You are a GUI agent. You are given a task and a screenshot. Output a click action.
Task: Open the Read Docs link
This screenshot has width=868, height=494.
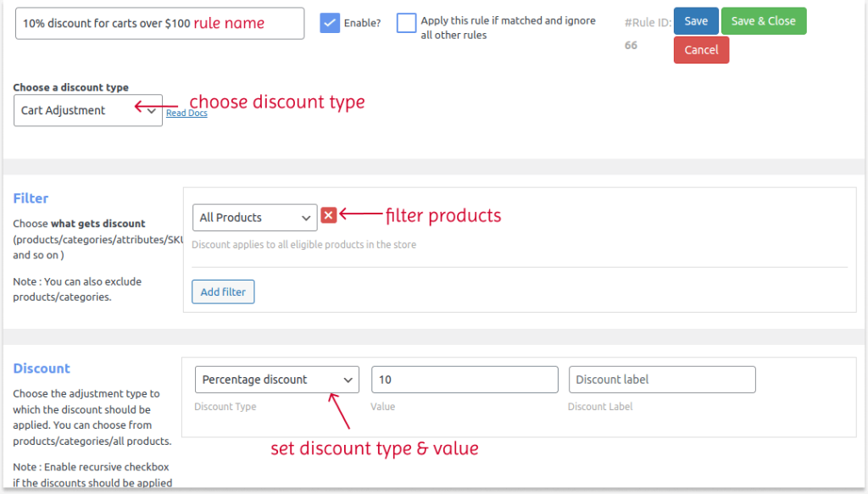coord(186,113)
